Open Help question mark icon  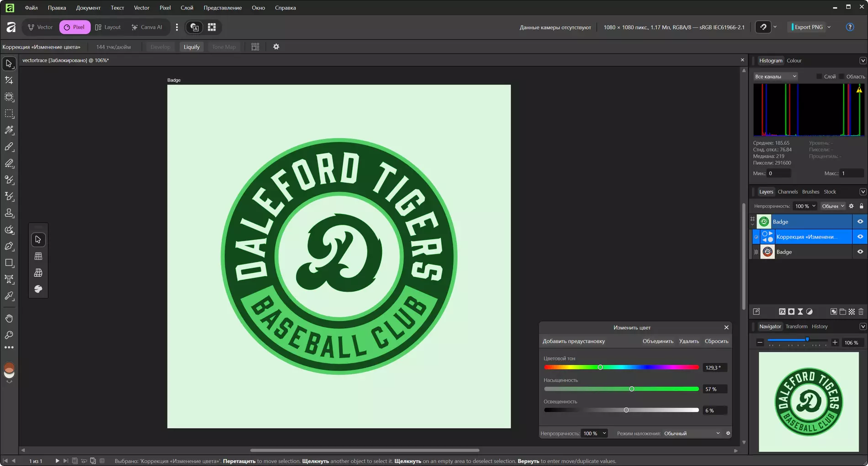click(850, 27)
